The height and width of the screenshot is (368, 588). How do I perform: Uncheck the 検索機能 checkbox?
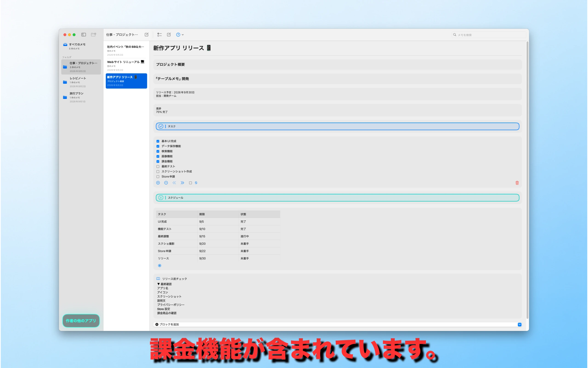[158, 151]
